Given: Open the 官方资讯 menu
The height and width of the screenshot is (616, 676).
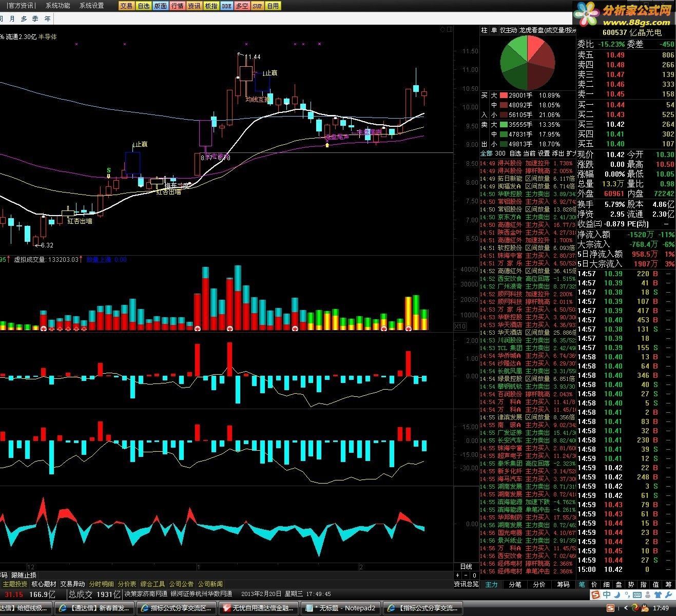Looking at the screenshot, I should tap(21, 6).
